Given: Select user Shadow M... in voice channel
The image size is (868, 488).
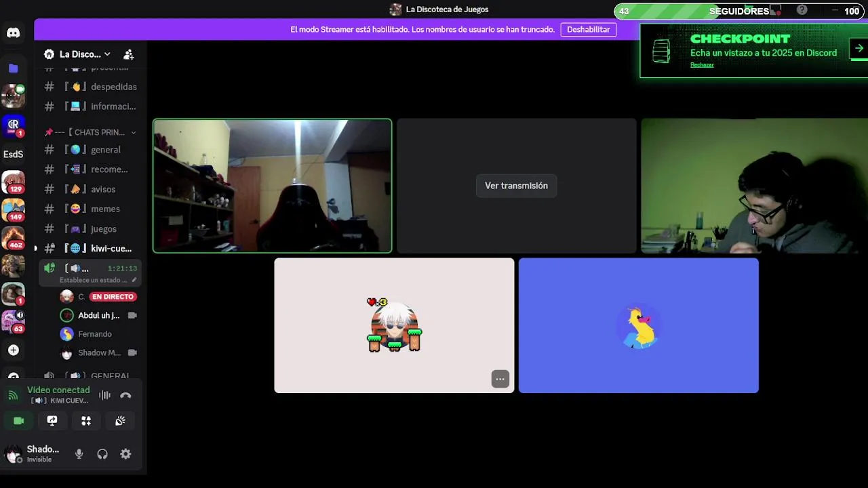Looking at the screenshot, I should (x=98, y=353).
